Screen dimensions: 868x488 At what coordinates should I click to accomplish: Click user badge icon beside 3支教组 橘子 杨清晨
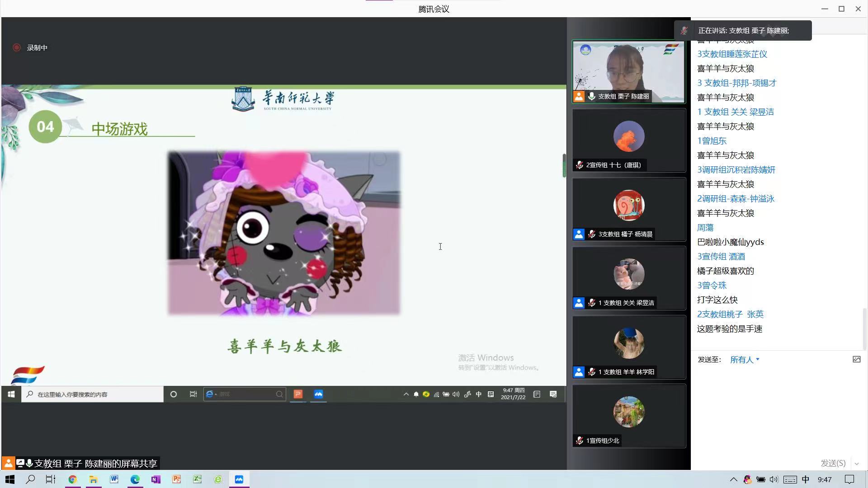coord(579,234)
